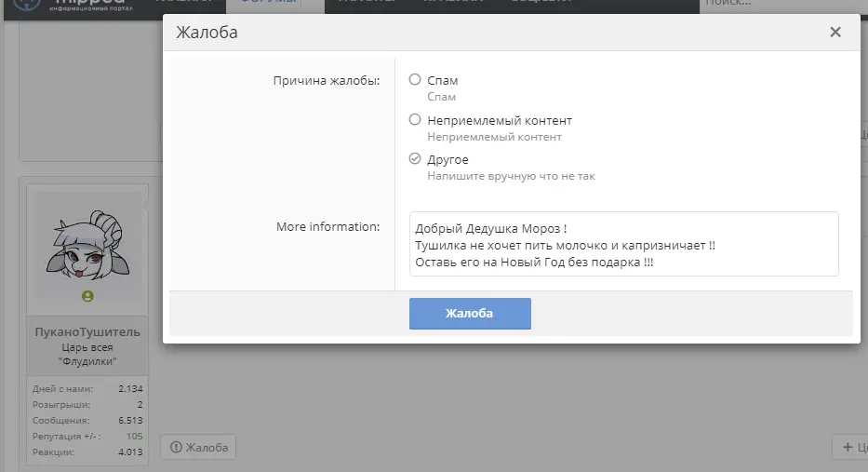Viewport: 868px width, 472px height.
Task: Select the Спам radio option
Action: click(x=415, y=80)
